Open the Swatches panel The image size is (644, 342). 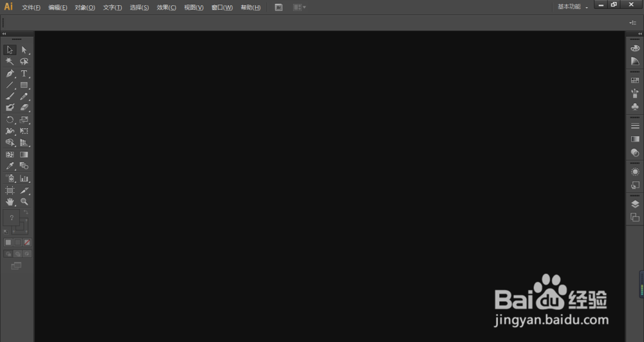pos(635,81)
